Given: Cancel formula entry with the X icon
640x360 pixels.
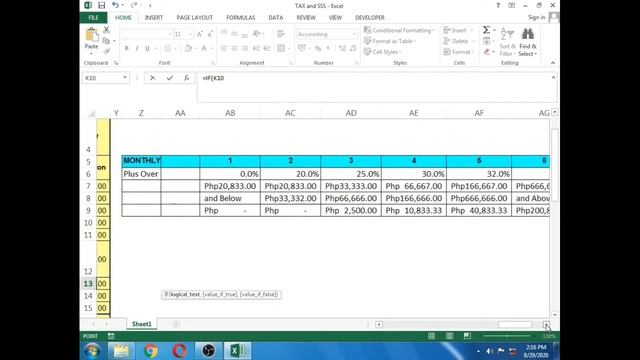Looking at the screenshot, I should pyautogui.click(x=153, y=78).
